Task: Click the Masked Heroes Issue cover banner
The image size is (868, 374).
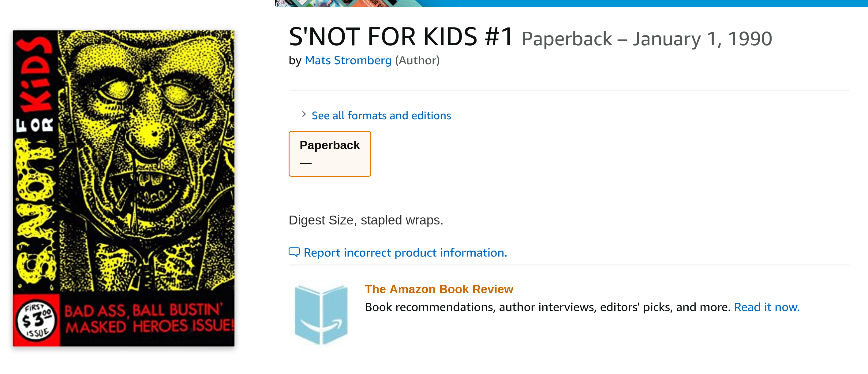Action: (149, 318)
